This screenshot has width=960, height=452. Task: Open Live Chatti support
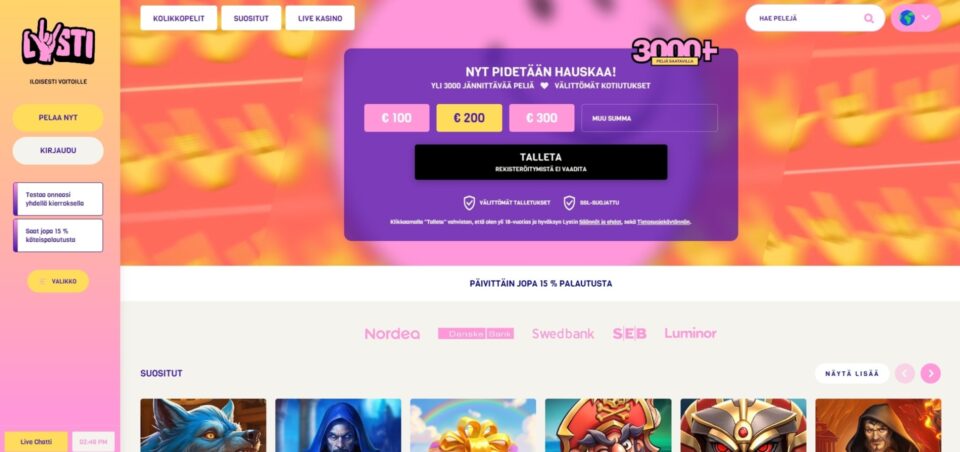coord(36,442)
